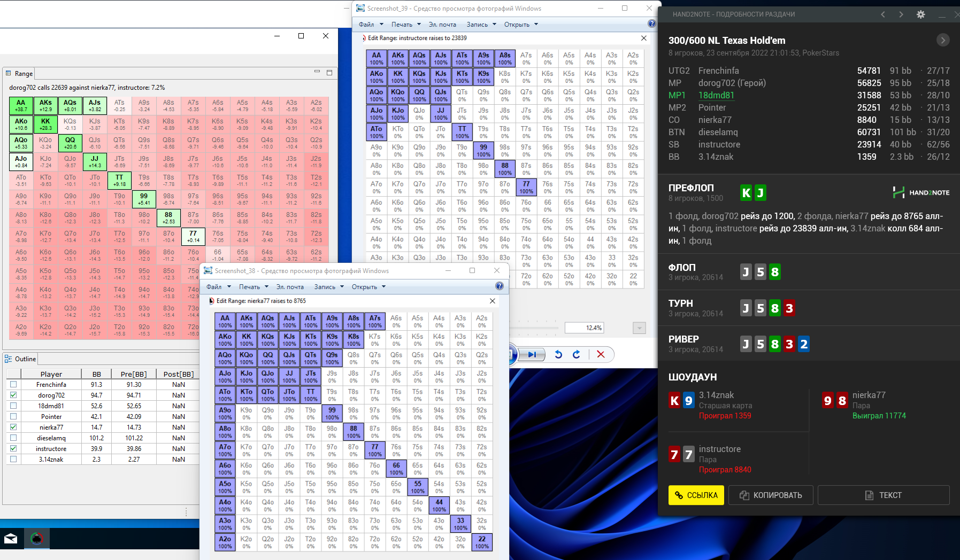
Task: Click the Pre[BB] column header
Action: pos(134,374)
